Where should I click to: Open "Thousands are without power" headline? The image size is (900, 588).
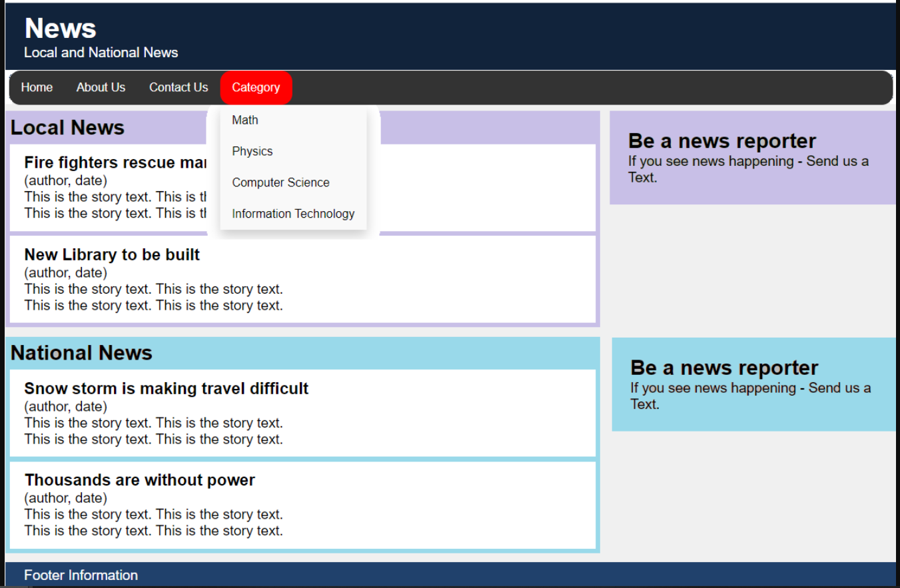[x=140, y=480]
